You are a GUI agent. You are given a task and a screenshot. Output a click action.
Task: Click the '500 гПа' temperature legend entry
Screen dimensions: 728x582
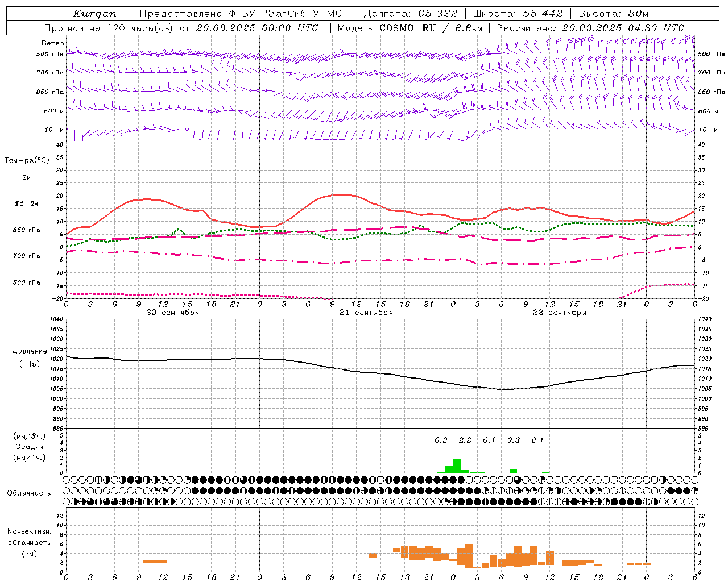pyautogui.click(x=26, y=282)
